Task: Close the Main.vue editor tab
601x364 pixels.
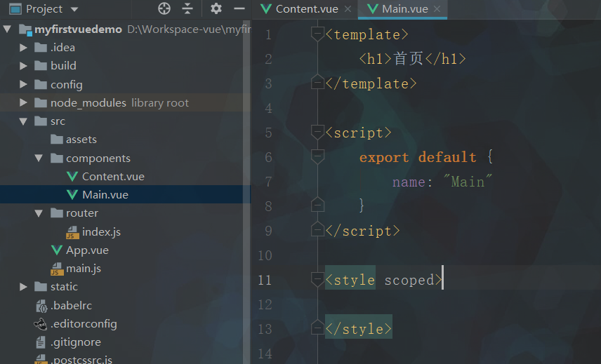Action: [x=438, y=9]
